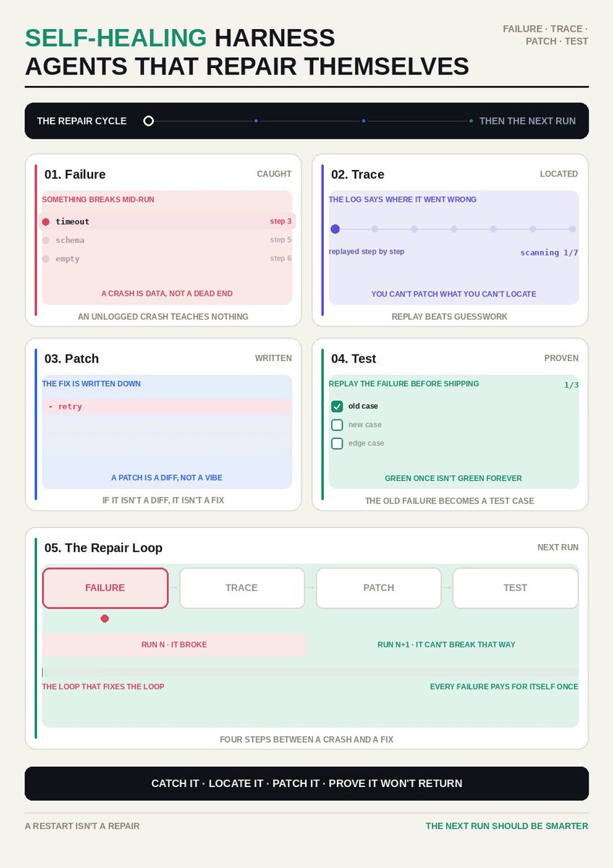Click the "PROVEN" tag on the Test card
The width and height of the screenshot is (613, 868).
[562, 358]
